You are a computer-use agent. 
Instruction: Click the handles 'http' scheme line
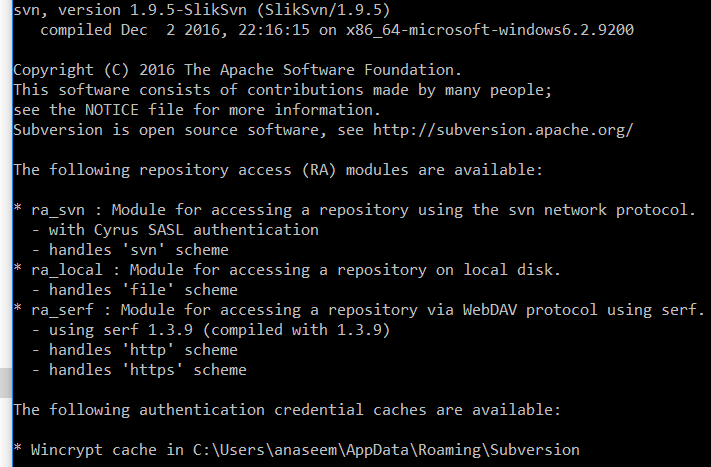pyautogui.click(x=135, y=350)
